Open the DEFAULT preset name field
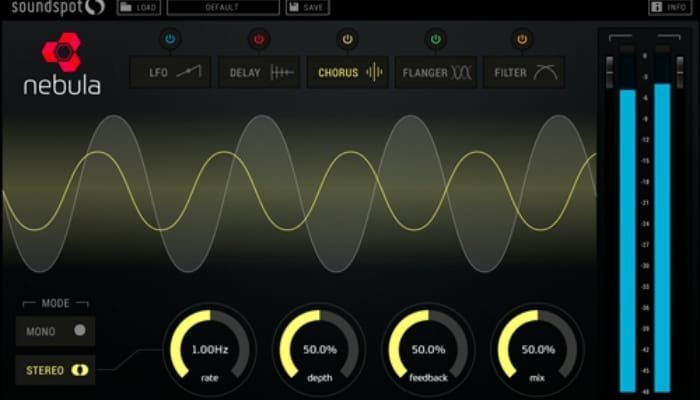700x400 pixels. coord(223,7)
